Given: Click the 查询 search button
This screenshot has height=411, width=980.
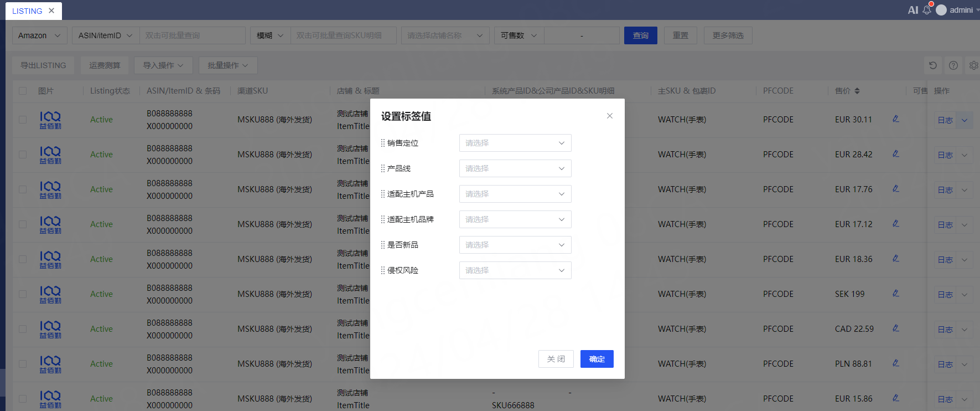Looking at the screenshot, I should tap(641, 35).
